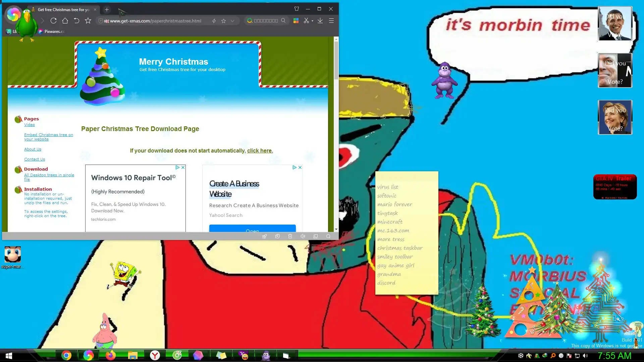
Task: Click the page vertical scrollbar thumb
Action: tap(336, 60)
